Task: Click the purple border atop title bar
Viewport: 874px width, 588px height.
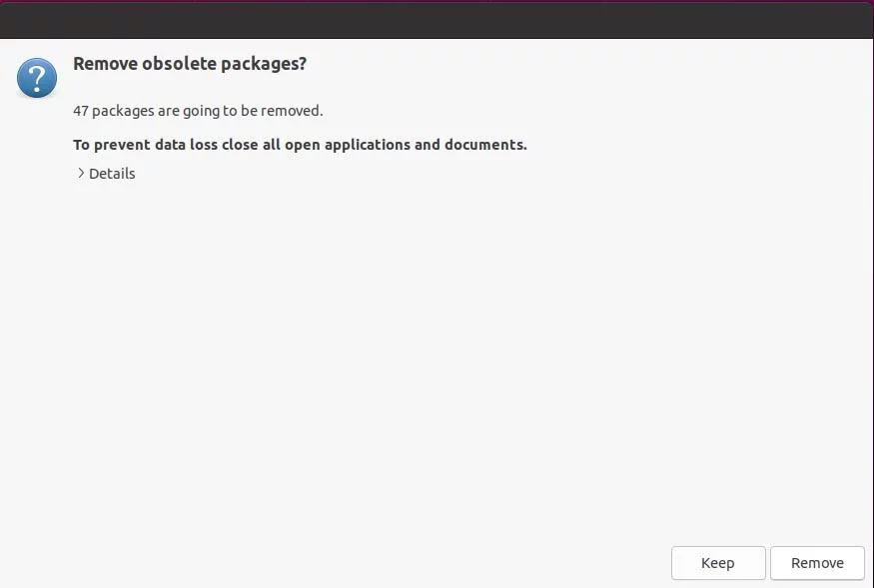Action: (437, 1)
